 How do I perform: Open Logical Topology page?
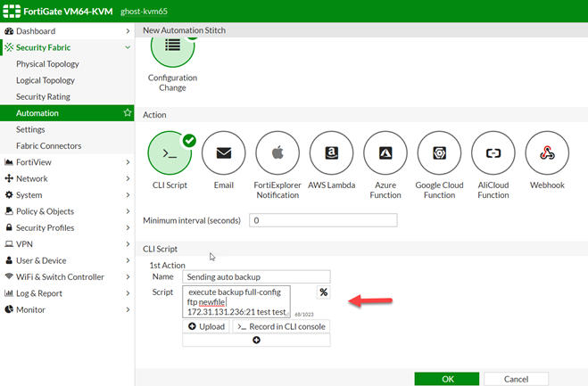click(46, 80)
